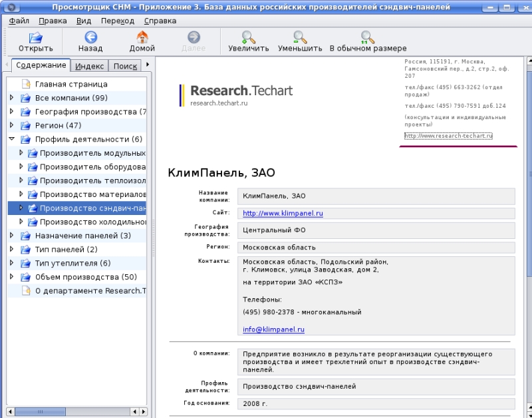This screenshot has height=418, width=532.
Task: Expand the Регион (47) node
Action: [11, 125]
